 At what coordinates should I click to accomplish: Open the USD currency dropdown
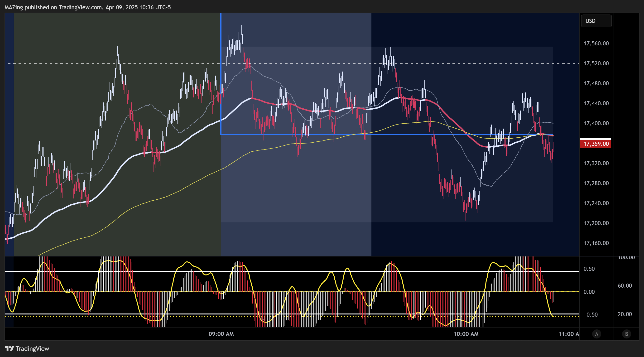point(596,21)
